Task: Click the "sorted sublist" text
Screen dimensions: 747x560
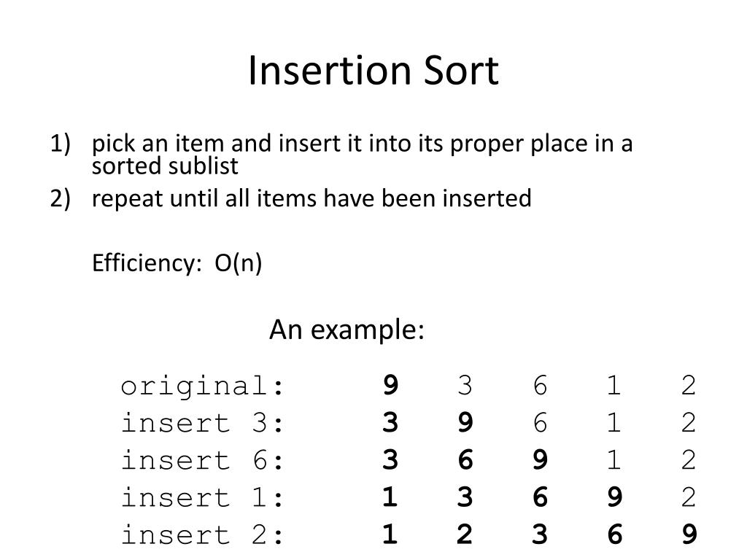Action: pos(165,166)
